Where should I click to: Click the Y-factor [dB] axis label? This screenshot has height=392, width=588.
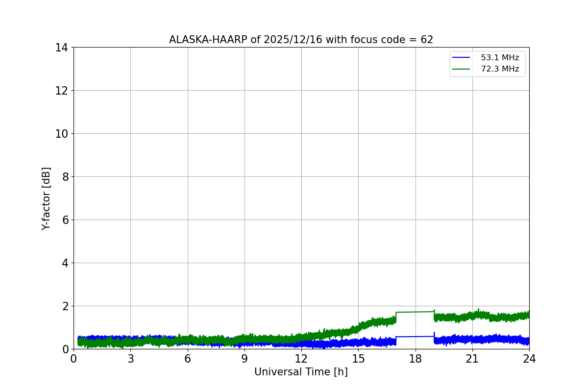pyautogui.click(x=46, y=198)
